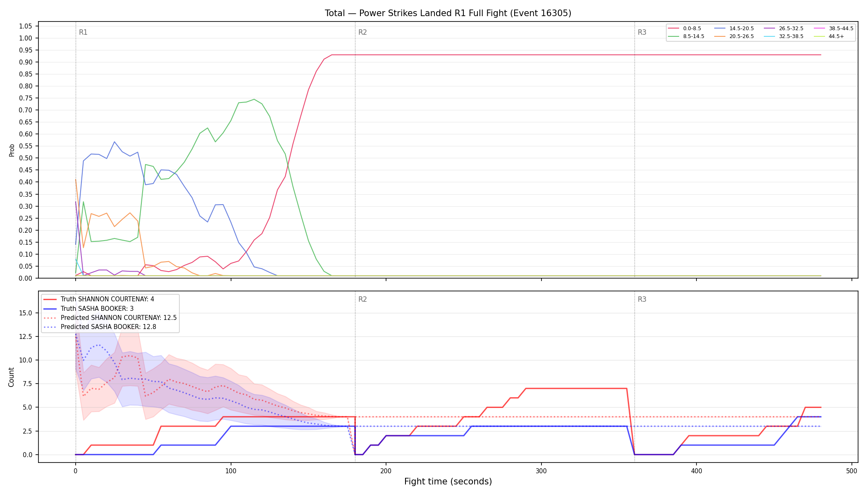
Task: Click the R3 label in the bottom count chart
Action: coord(642,299)
